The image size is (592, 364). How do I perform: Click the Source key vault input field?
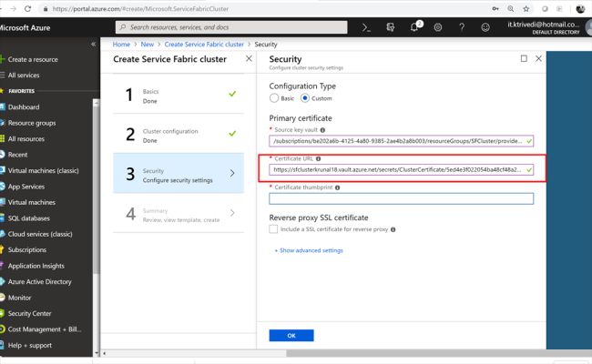click(402, 141)
